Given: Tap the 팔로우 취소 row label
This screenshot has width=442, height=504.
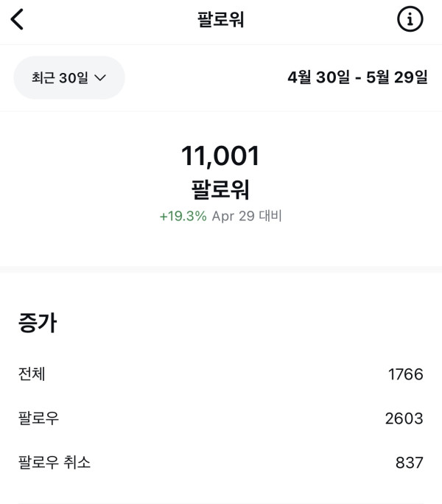Looking at the screenshot, I should click(55, 463).
